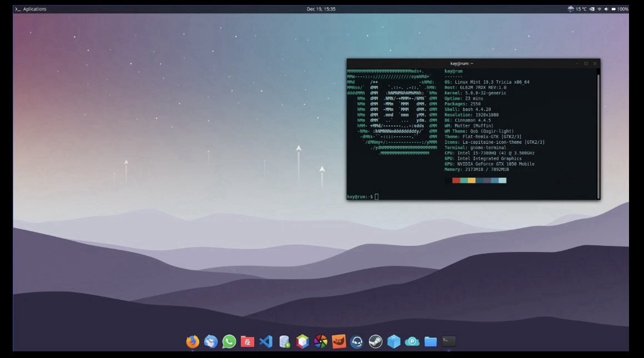Image resolution: width=644 pixels, height=358 pixels.
Task: Click the GPU: Intel Integrated Graphics line
Action: point(483,159)
